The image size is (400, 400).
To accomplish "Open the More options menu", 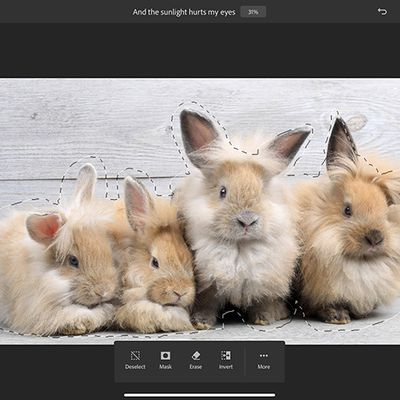I will [264, 360].
